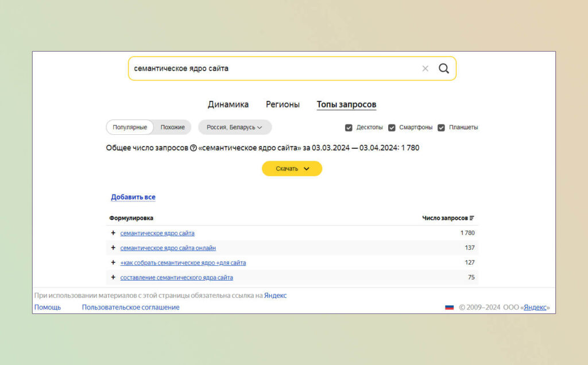Open the Пользовательское соглашение link
588x365 pixels.
tap(130, 307)
